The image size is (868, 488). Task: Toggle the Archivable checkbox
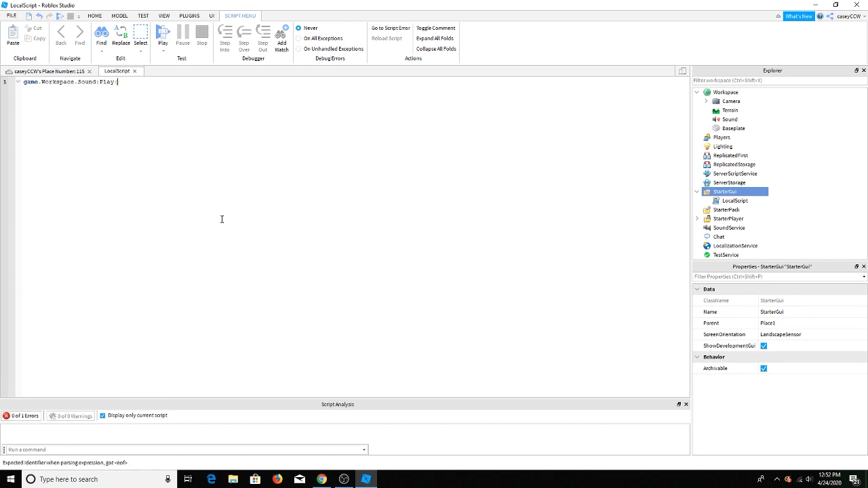pyautogui.click(x=764, y=369)
